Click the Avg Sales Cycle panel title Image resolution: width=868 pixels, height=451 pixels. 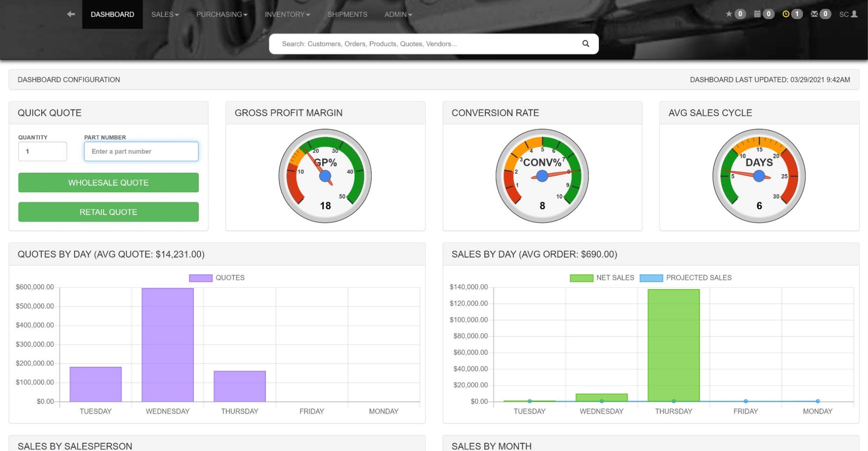click(x=710, y=113)
